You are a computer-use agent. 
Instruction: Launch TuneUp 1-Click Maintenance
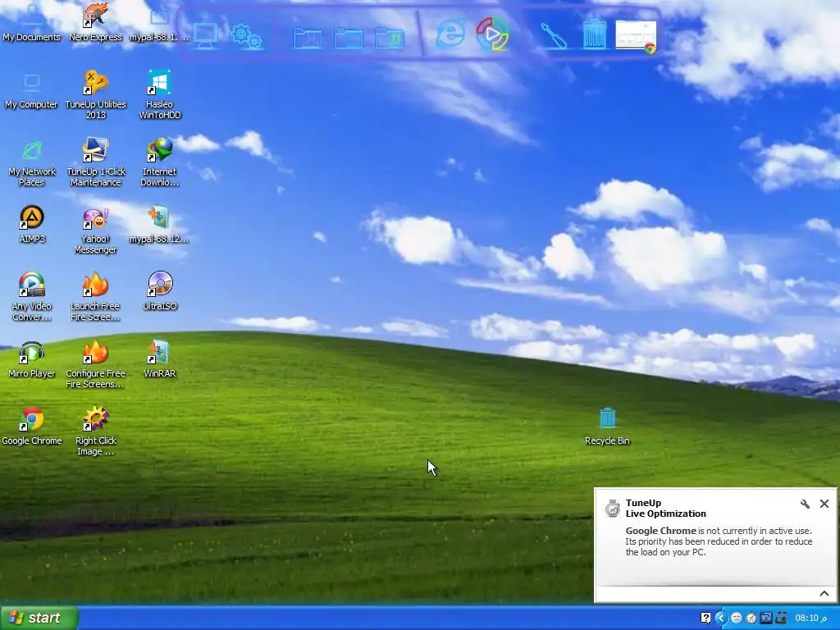click(x=95, y=162)
